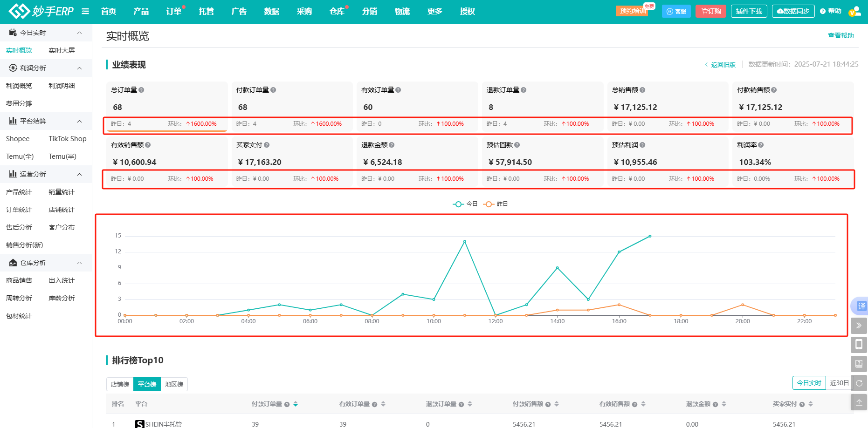Collapse the 仓库分析 sidebar section
This screenshot has width=868, height=428.
(x=79, y=263)
